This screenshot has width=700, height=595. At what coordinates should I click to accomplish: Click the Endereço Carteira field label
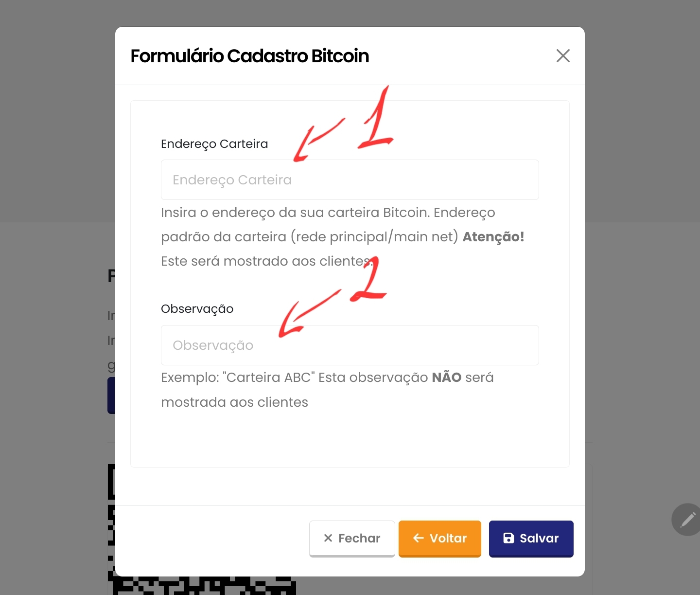[214, 144]
